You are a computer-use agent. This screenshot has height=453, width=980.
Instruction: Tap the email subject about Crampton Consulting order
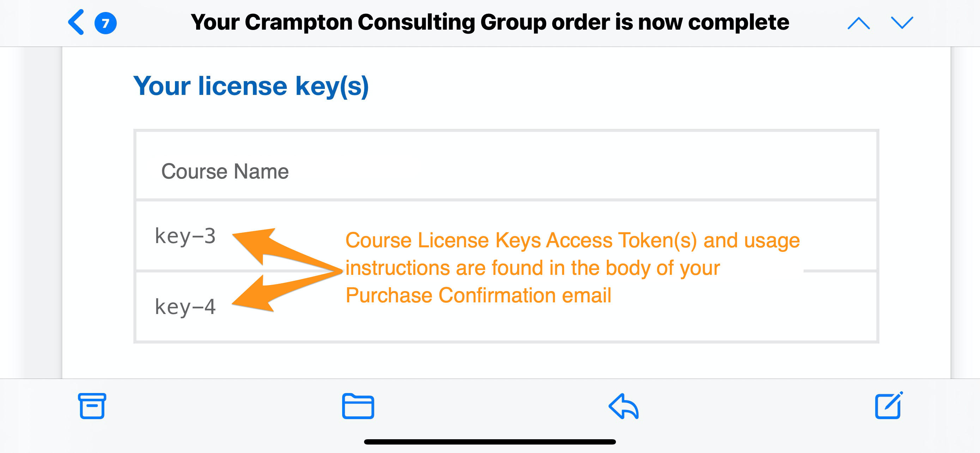pos(490,22)
